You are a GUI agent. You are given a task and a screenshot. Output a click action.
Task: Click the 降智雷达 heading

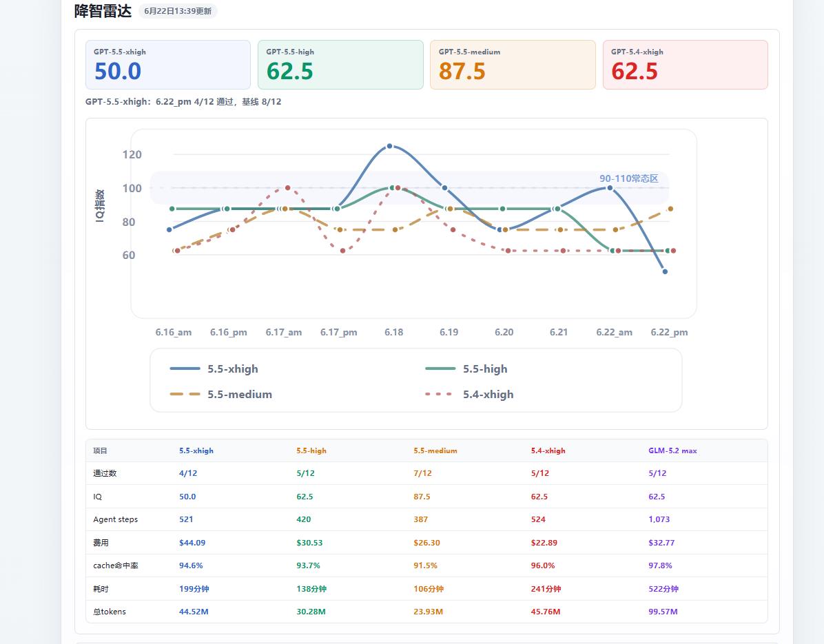pyautogui.click(x=103, y=11)
